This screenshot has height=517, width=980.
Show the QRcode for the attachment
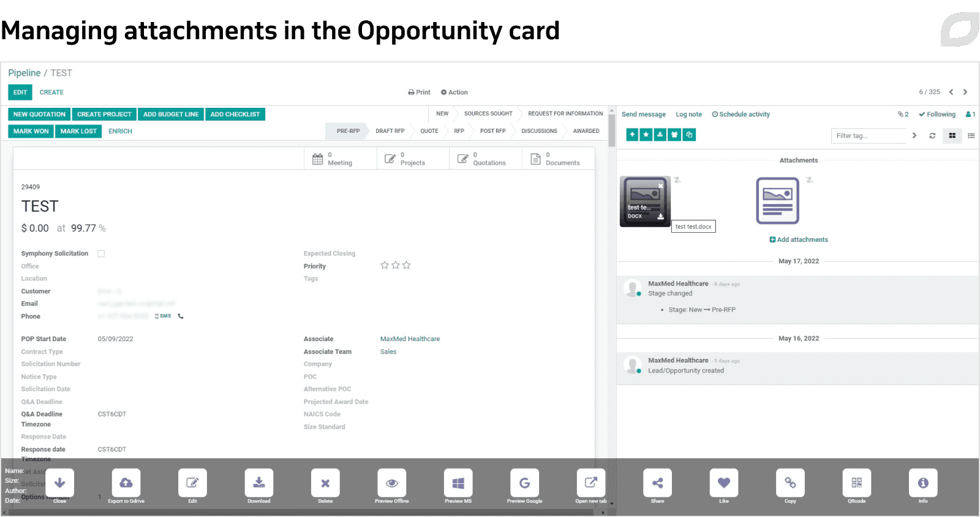pyautogui.click(x=857, y=483)
